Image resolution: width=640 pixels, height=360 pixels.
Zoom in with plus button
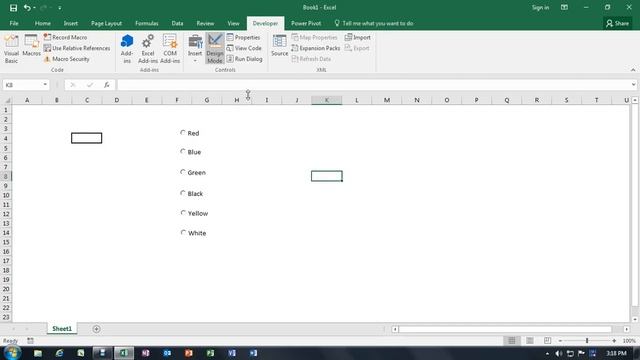pyautogui.click(x=614, y=340)
